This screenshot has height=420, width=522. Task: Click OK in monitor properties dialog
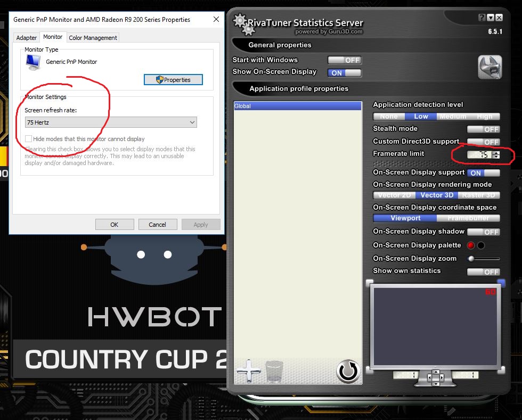tap(115, 225)
